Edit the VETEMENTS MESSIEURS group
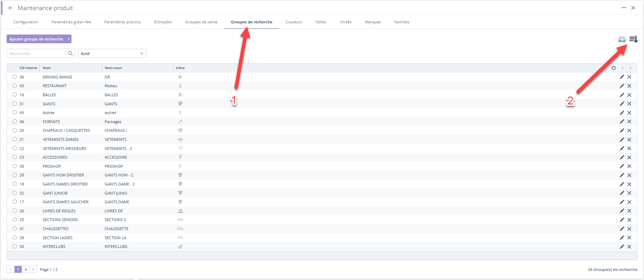This screenshot has width=644, height=280. click(x=622, y=148)
